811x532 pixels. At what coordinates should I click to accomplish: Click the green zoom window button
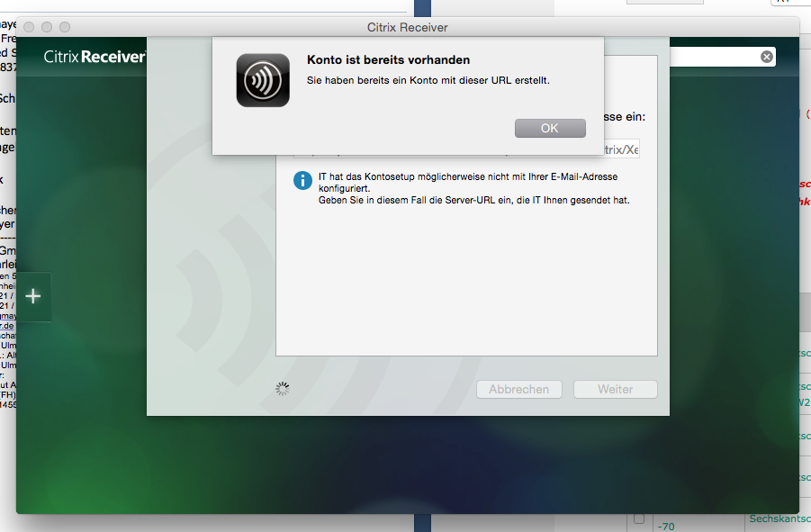[x=65, y=27]
